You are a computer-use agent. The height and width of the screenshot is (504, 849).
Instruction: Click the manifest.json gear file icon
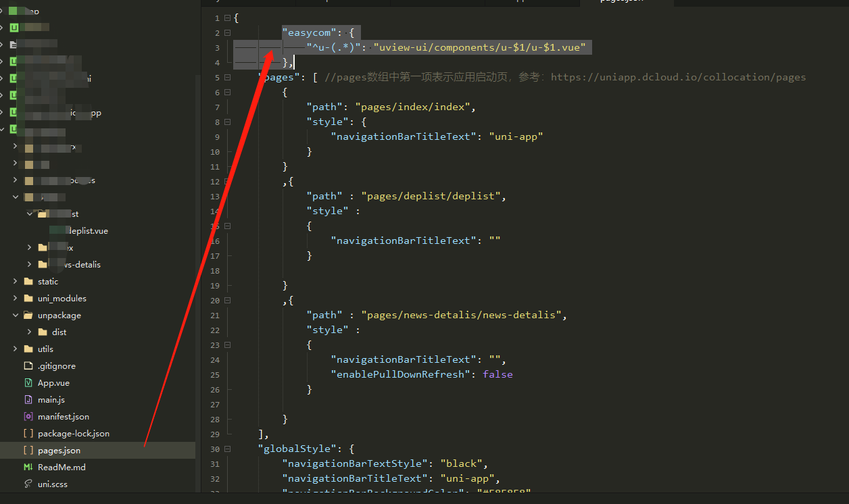coord(28,417)
